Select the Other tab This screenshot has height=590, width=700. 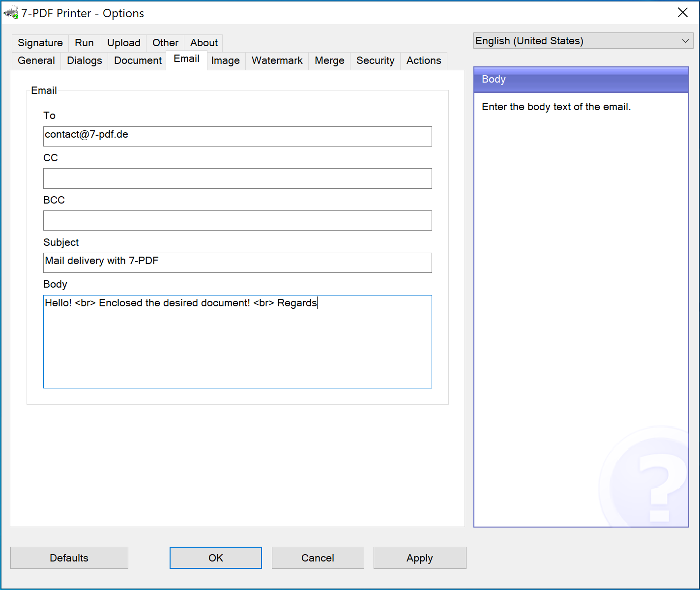point(165,43)
